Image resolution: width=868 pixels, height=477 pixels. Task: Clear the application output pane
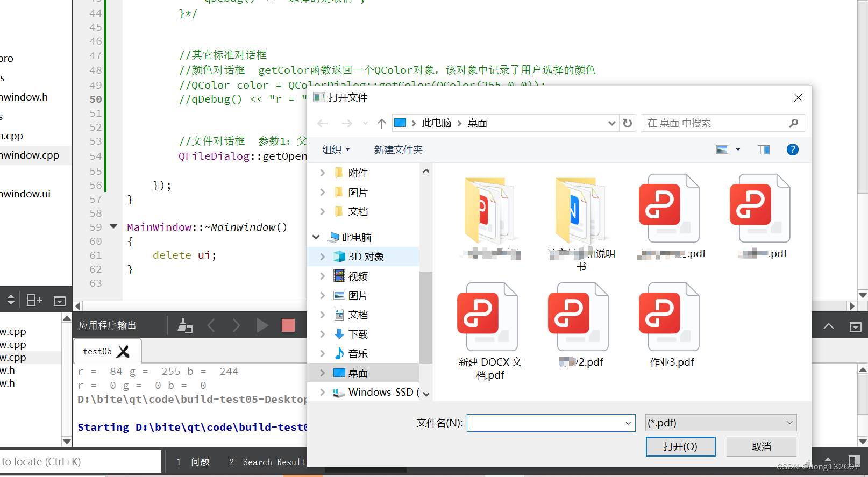point(185,325)
